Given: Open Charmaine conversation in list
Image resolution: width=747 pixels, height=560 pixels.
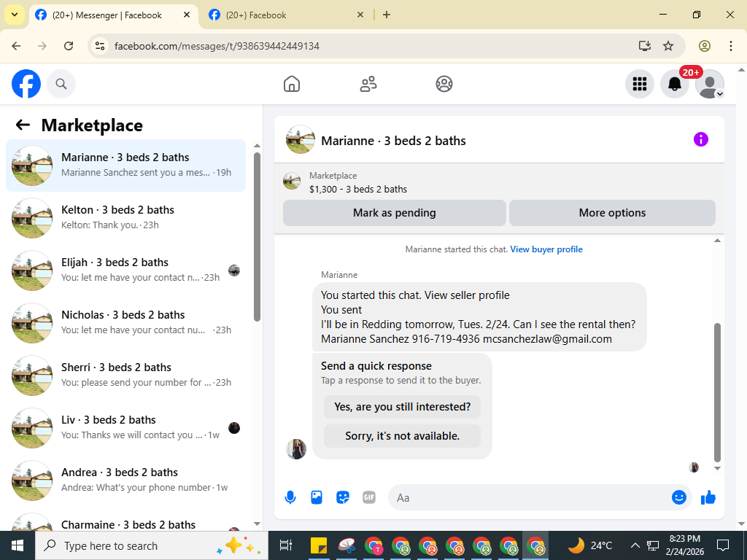Looking at the screenshot, I should tap(125, 521).
